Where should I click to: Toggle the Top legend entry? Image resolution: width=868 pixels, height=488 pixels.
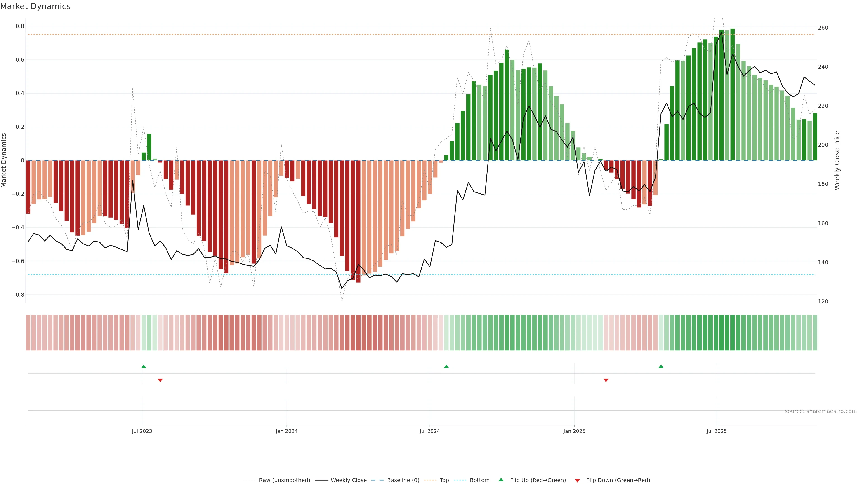click(x=444, y=480)
